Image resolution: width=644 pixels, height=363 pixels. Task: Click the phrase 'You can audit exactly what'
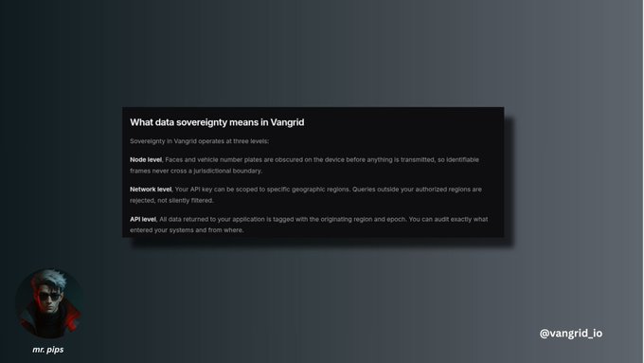448,220
